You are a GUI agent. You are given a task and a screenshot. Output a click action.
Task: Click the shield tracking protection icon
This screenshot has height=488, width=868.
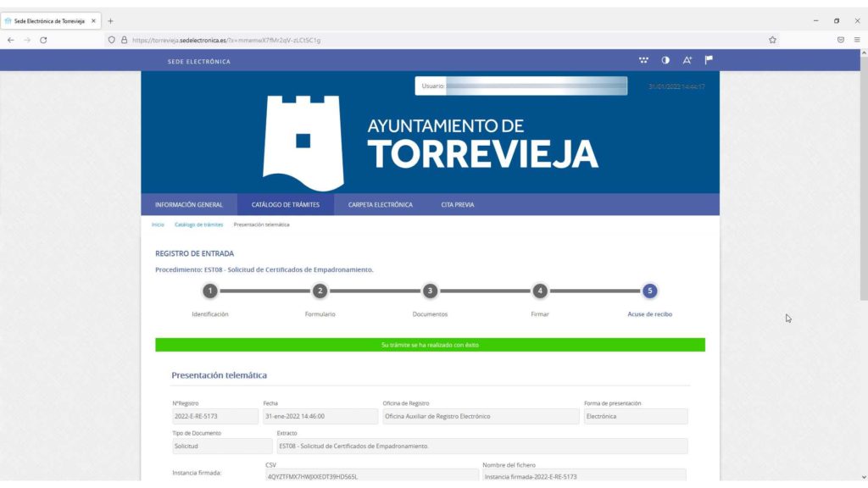(112, 40)
